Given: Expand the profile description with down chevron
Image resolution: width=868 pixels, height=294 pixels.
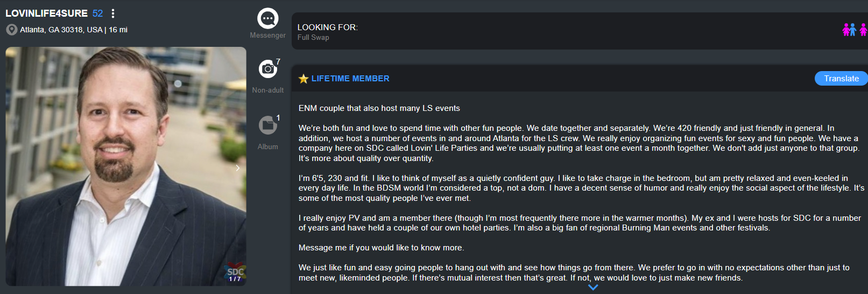Looking at the screenshot, I should (592, 288).
